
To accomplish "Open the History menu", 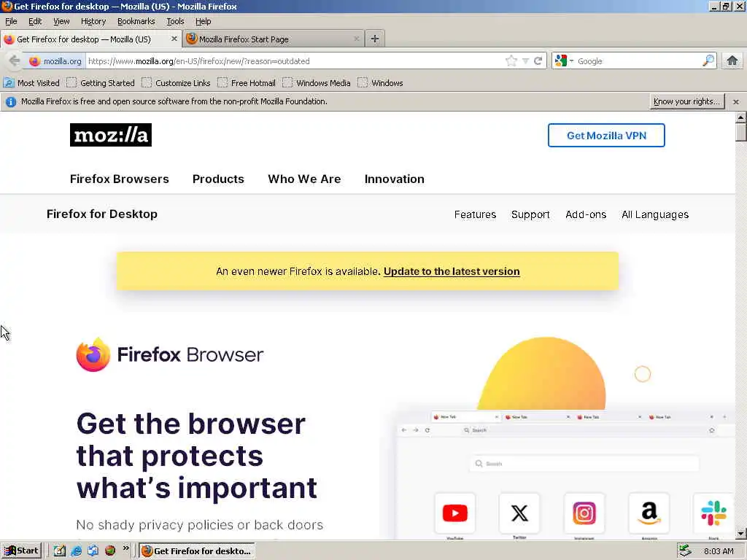I will [93, 21].
